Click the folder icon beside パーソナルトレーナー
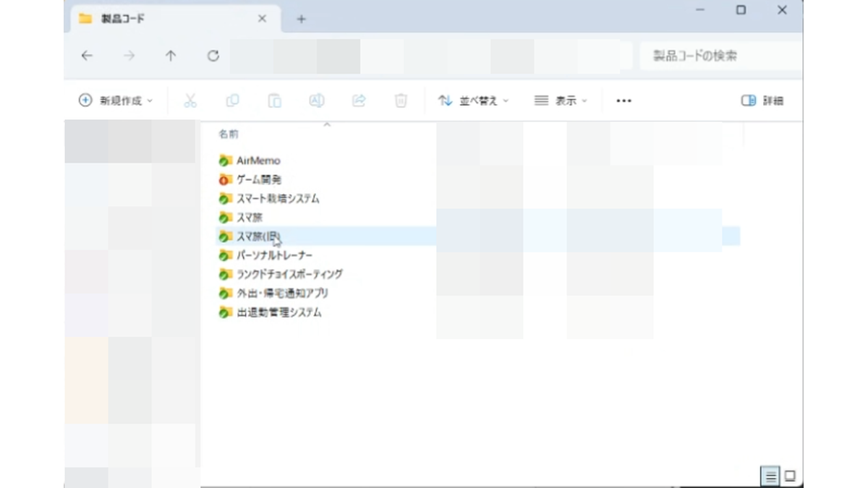This screenshot has width=868, height=488. click(x=225, y=255)
